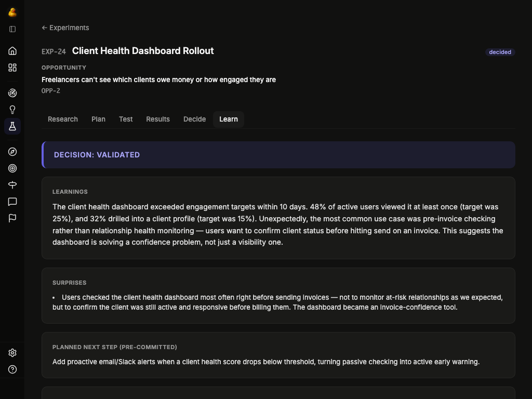The height and width of the screenshot is (399, 532).
Task: Click the SURPRISES section heading
Action: pyautogui.click(x=70, y=283)
